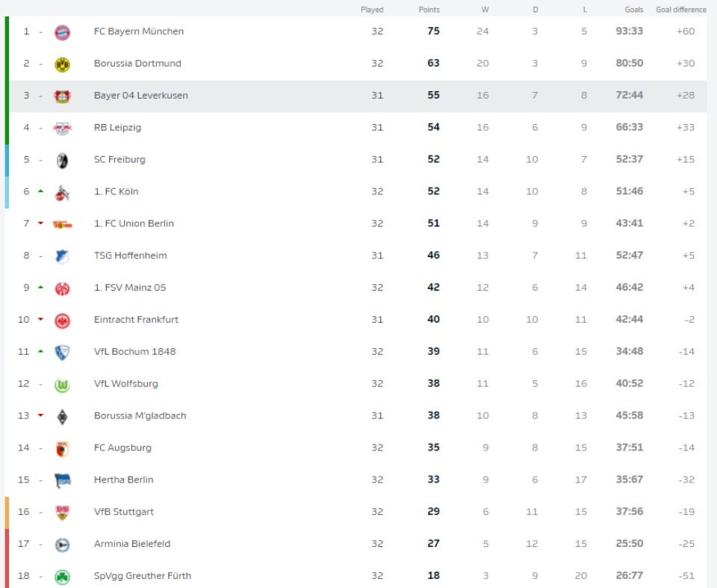Image resolution: width=717 pixels, height=588 pixels.
Task: Sort table by the Goal difference header
Action: 680,9
